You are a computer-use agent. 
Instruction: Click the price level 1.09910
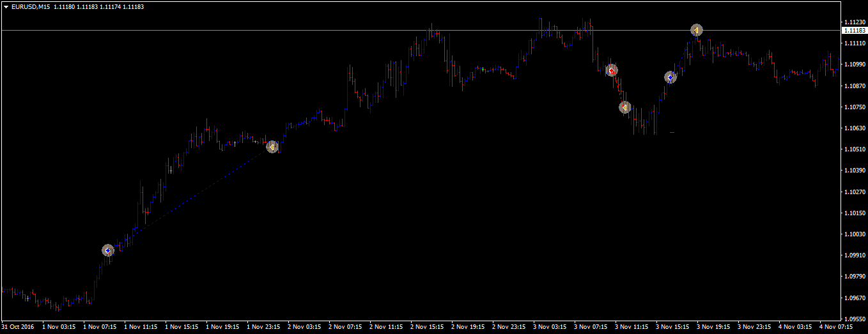pyautogui.click(x=855, y=255)
